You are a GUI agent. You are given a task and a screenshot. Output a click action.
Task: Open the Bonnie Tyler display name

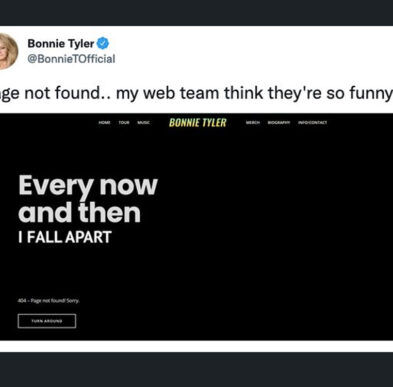click(61, 43)
